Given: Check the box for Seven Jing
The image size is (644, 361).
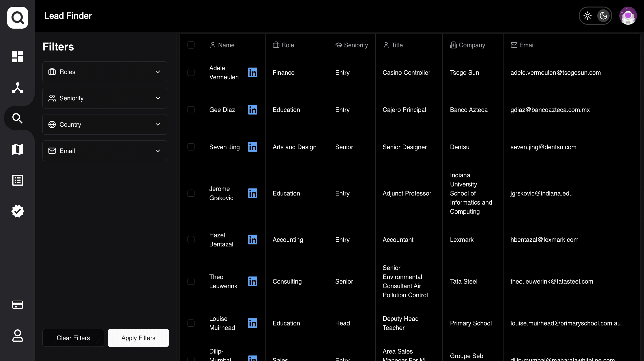Looking at the screenshot, I should (x=191, y=147).
